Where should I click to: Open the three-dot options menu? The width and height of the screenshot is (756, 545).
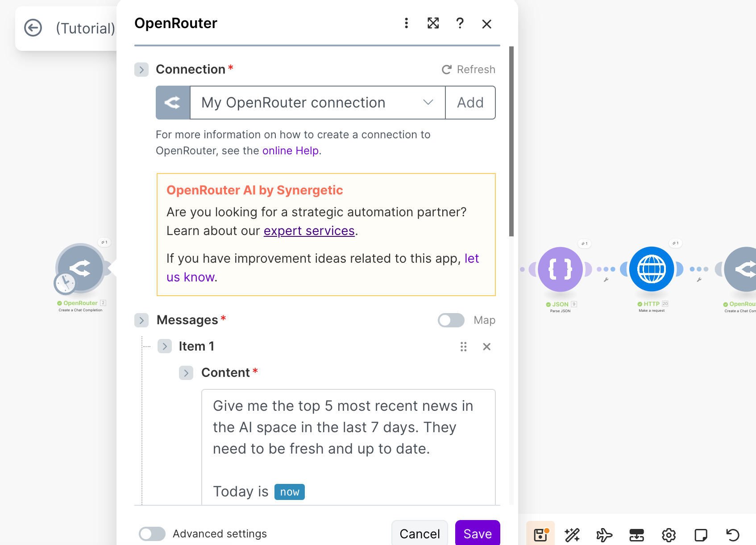coord(406,24)
